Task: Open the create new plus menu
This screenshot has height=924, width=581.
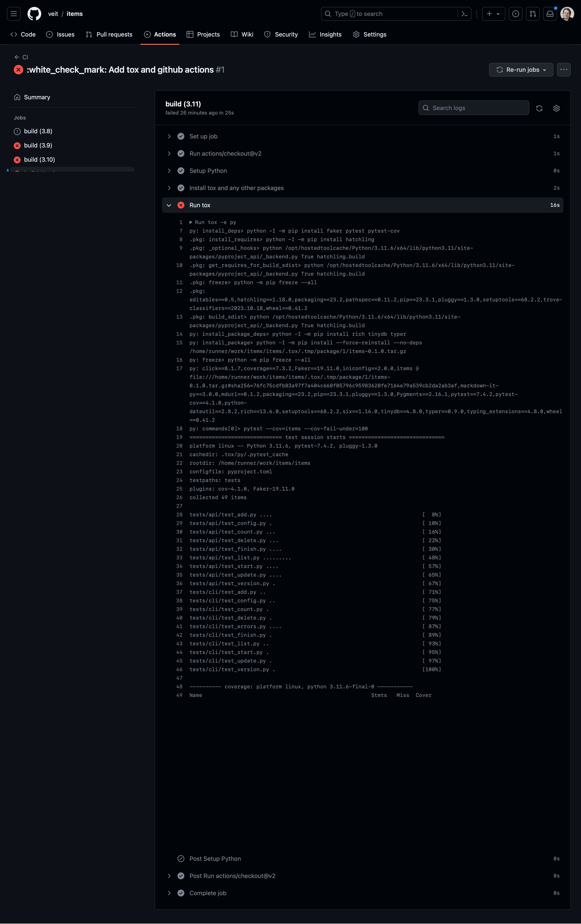Action: (493, 14)
